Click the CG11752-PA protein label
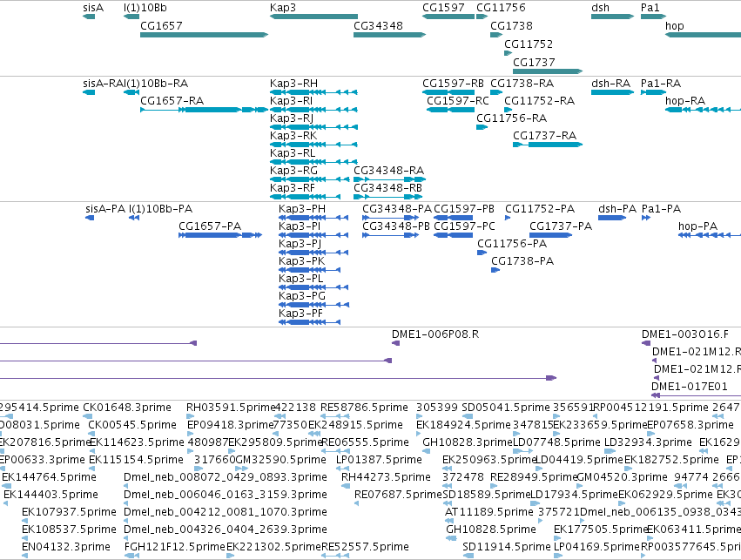The image size is (741, 560). click(x=540, y=209)
